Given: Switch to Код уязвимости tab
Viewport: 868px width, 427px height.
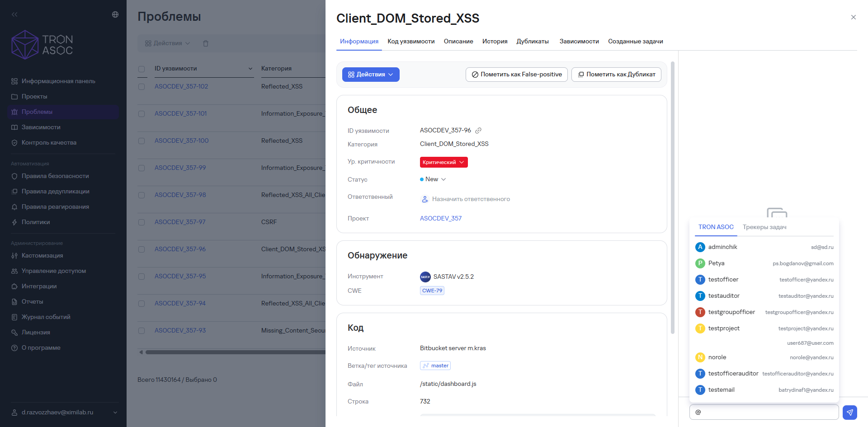Looking at the screenshot, I should (x=411, y=41).
